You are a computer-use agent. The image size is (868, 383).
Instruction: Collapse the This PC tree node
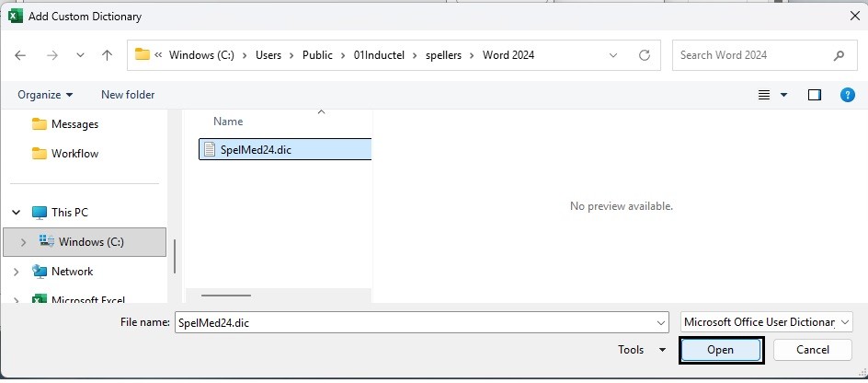tap(16, 213)
